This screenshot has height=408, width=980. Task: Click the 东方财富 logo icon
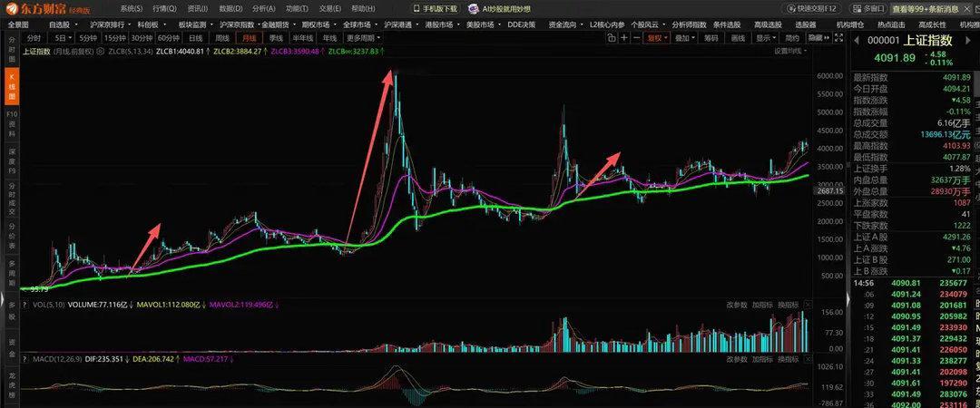[x=13, y=9]
